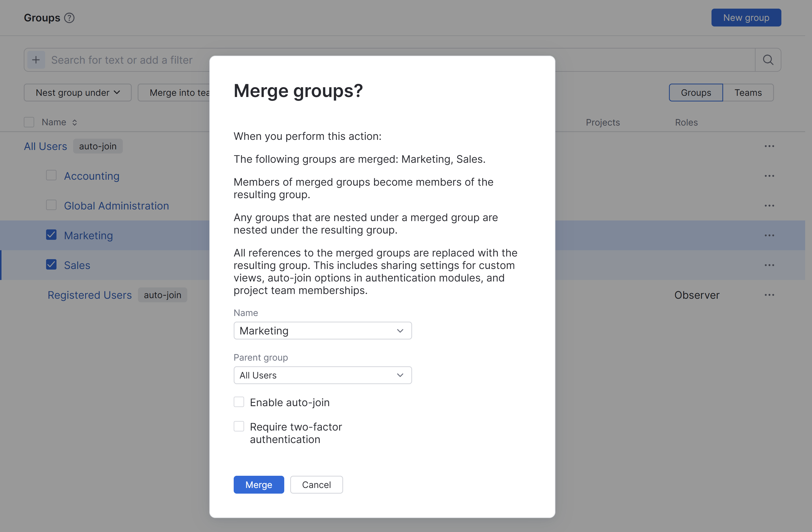Image resolution: width=812 pixels, height=532 pixels.
Task: Open the Global Administration row ellipsis menu
Action: [770, 205]
